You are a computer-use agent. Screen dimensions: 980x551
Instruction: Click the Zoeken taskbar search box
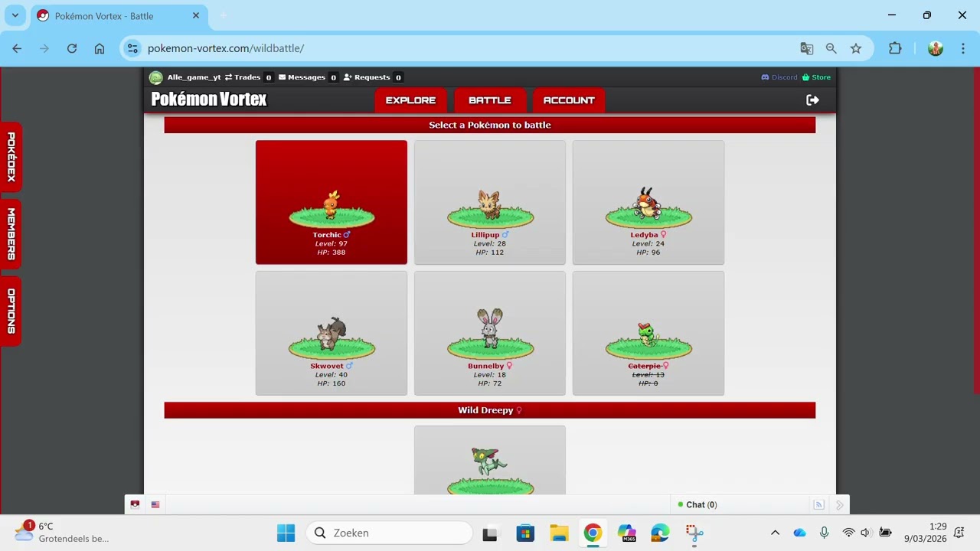point(389,533)
